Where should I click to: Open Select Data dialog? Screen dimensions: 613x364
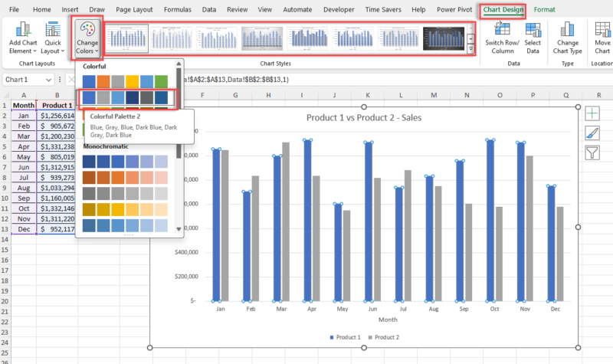point(533,30)
